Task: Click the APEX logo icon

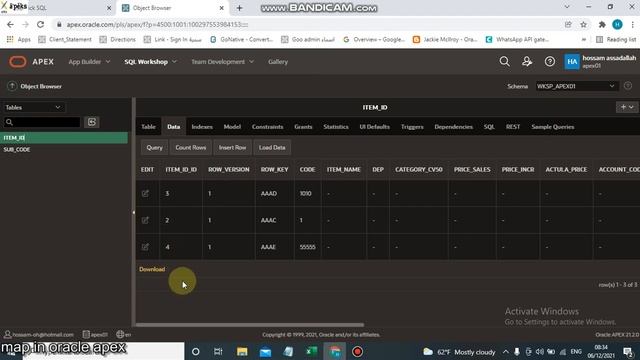Action: (18, 62)
